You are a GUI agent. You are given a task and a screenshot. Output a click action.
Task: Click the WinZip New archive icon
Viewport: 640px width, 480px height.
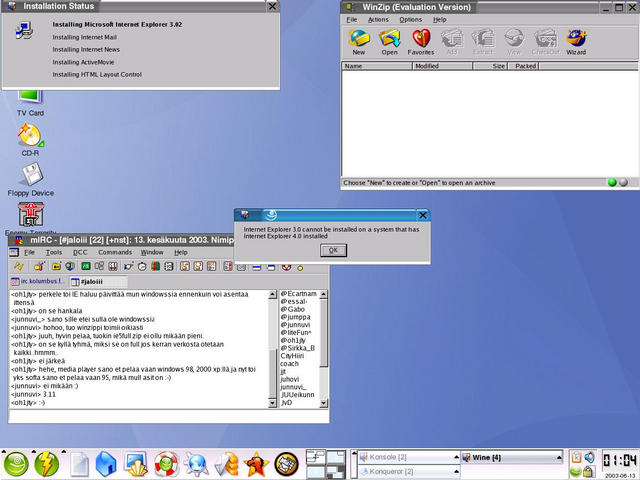359,38
